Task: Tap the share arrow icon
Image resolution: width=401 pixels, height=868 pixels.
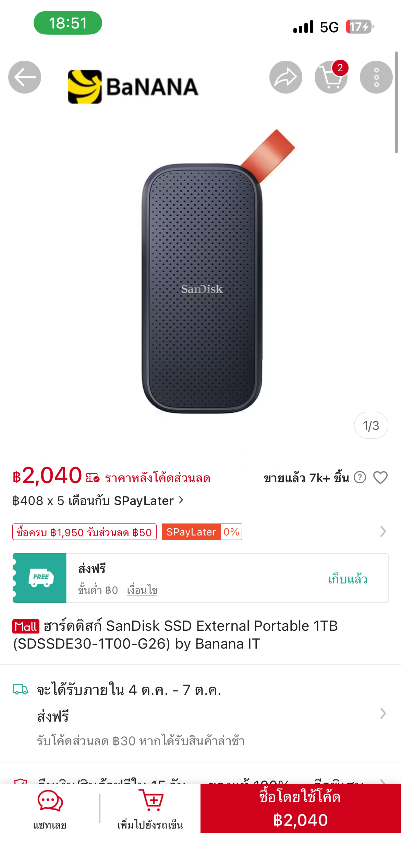Action: (x=285, y=77)
